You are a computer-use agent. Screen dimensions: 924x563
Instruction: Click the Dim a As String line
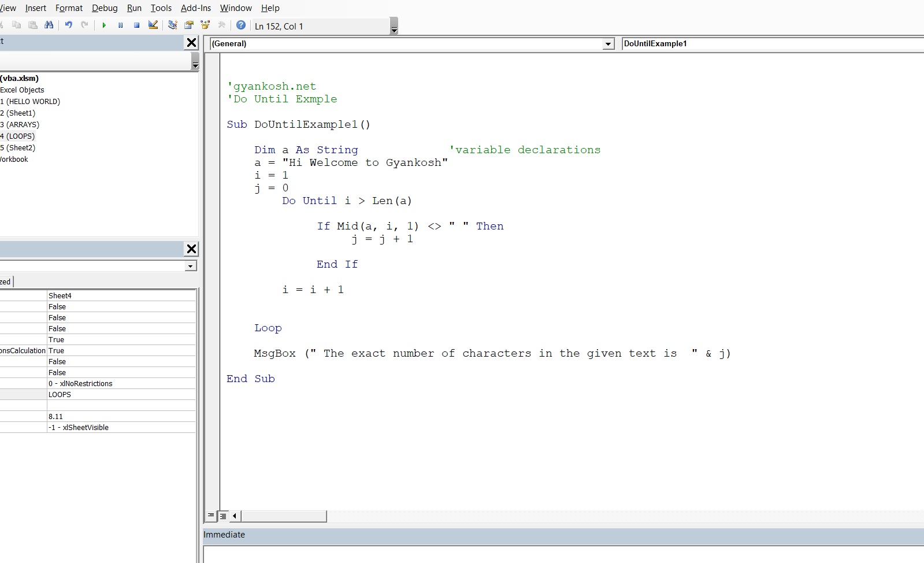click(x=306, y=150)
